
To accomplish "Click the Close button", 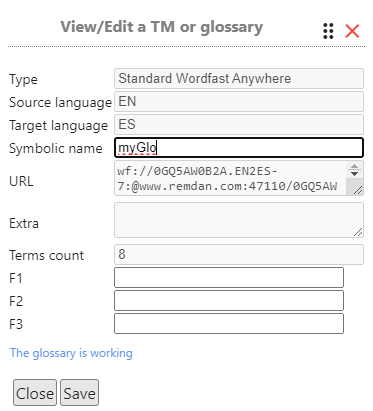I will (x=35, y=393).
